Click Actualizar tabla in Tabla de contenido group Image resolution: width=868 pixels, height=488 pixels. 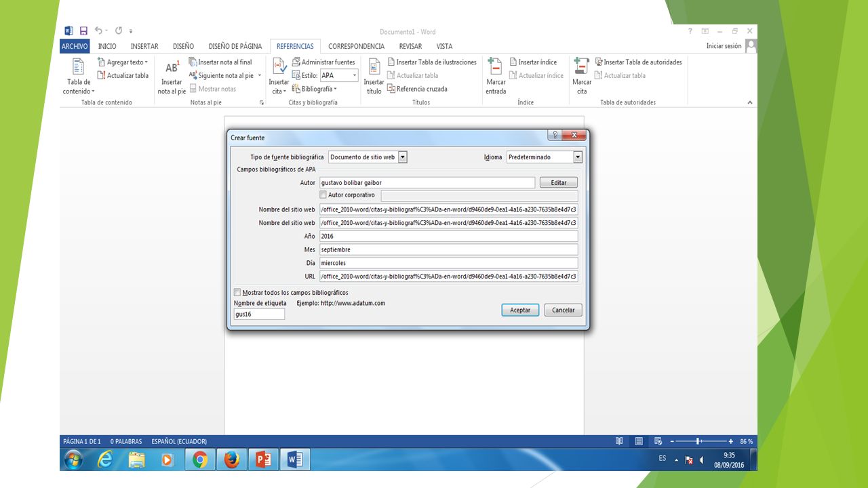pyautogui.click(x=123, y=75)
